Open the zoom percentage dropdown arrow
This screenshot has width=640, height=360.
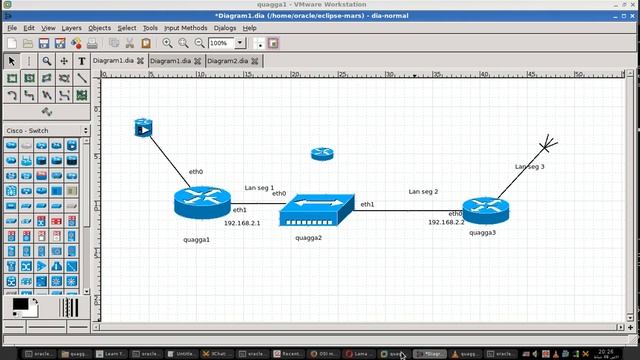click(x=240, y=43)
